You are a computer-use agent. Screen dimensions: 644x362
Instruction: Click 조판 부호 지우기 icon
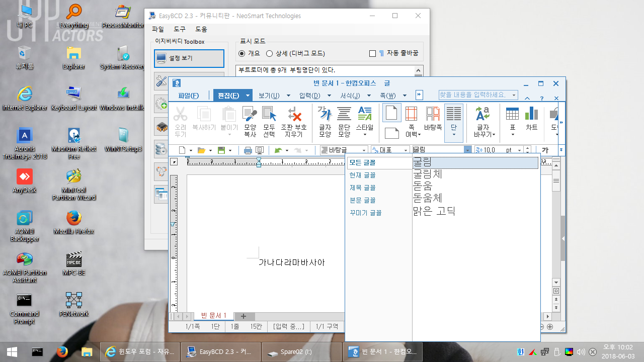(x=294, y=115)
